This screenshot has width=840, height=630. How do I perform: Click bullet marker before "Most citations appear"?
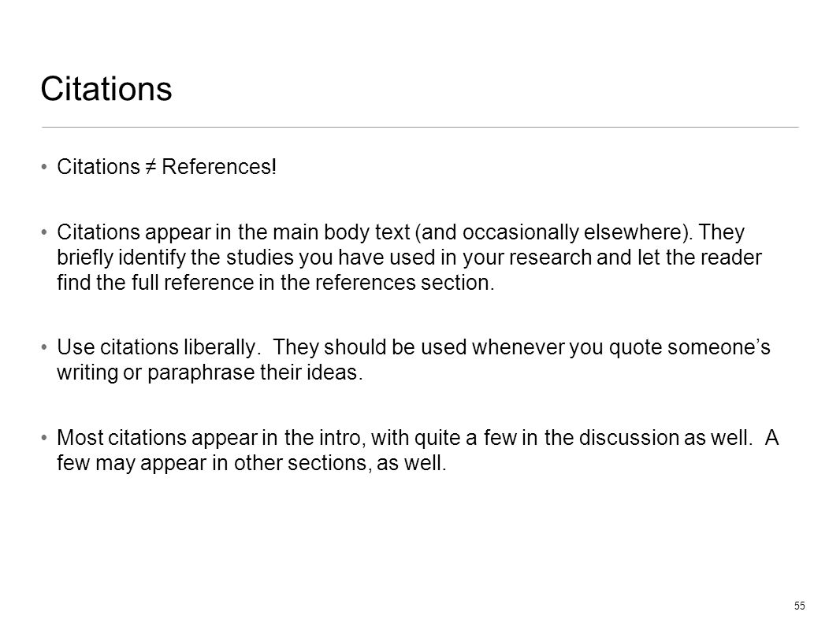(44, 438)
